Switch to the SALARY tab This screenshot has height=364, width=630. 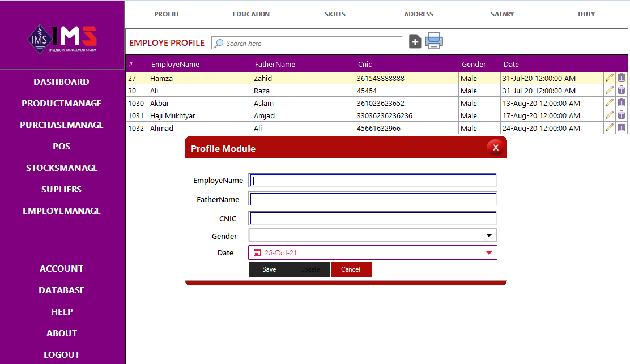[502, 14]
